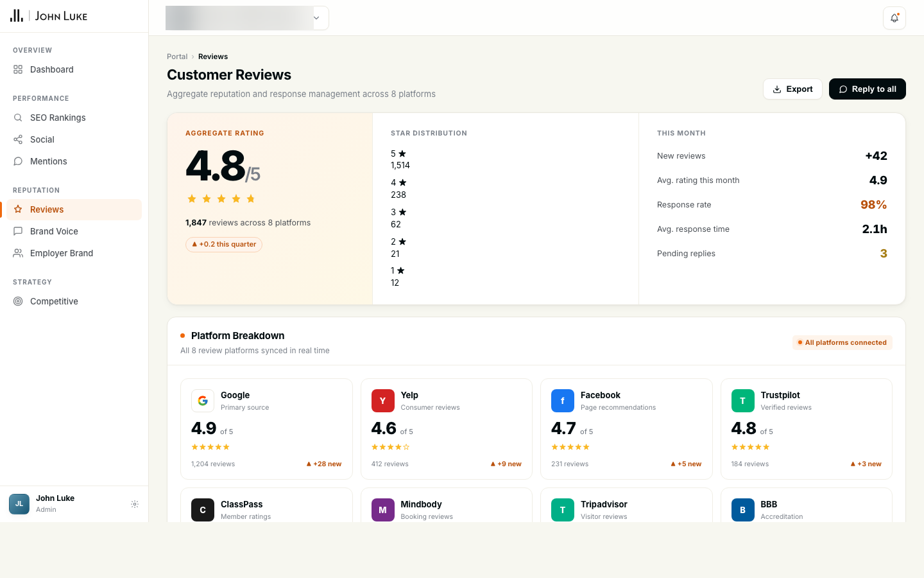Click the ClassPass platform logo icon

pyautogui.click(x=203, y=510)
